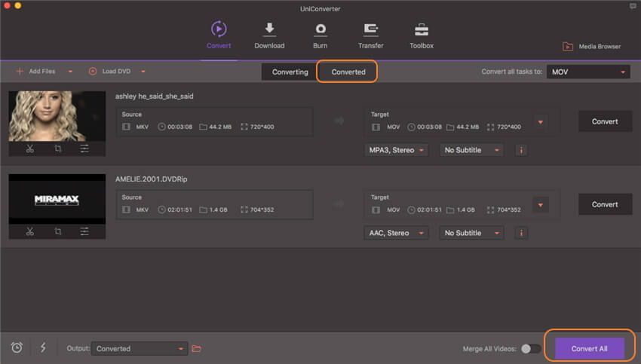Open the Convert all tasks to MOV dropdown
This screenshot has width=641, height=364.
588,72
